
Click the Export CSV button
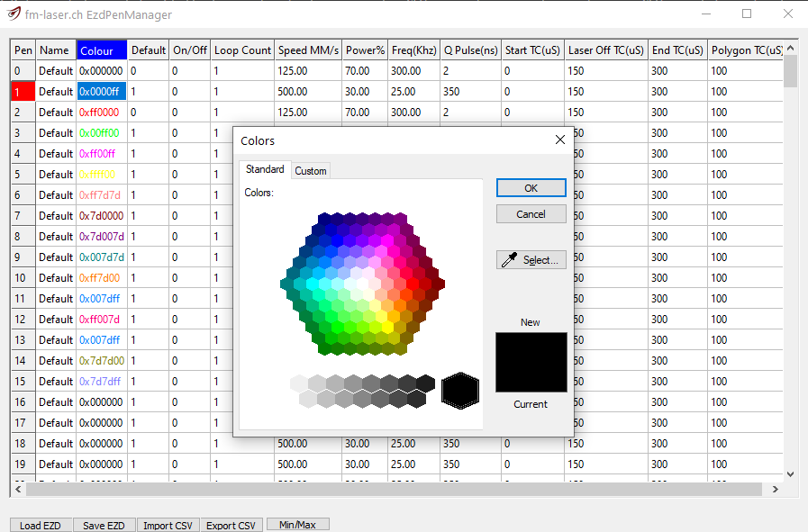pos(231,526)
